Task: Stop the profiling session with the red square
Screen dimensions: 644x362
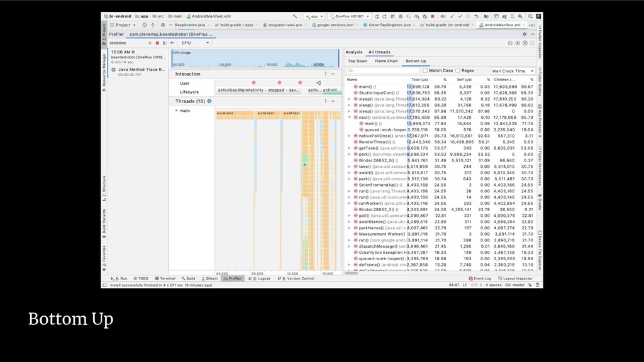Action: coord(157,43)
